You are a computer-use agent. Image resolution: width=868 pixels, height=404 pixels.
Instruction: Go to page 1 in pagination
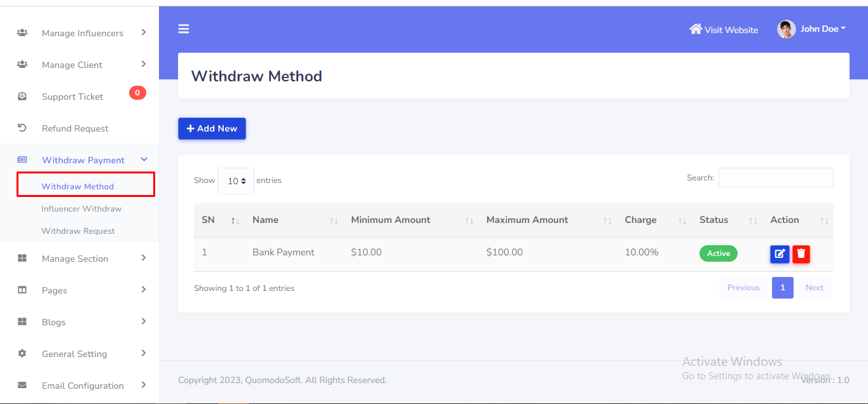(782, 288)
